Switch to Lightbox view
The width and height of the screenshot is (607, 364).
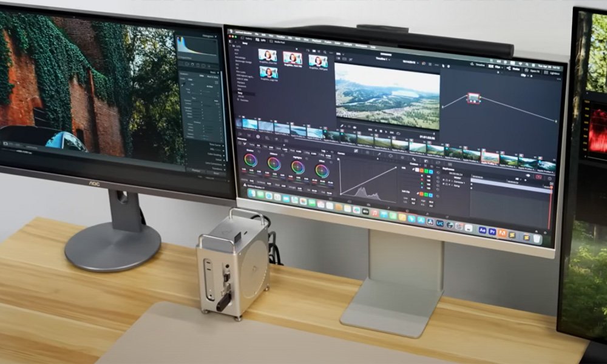[551, 73]
